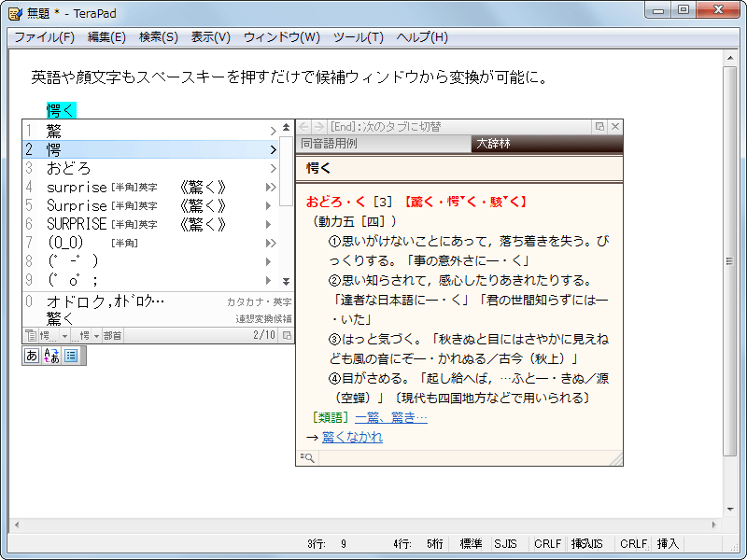Jump to top of candidate list
Screen dimensions: 747x560
[286, 127]
